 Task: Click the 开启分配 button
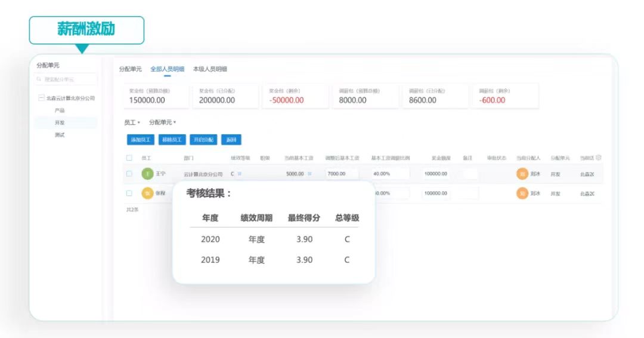[203, 140]
